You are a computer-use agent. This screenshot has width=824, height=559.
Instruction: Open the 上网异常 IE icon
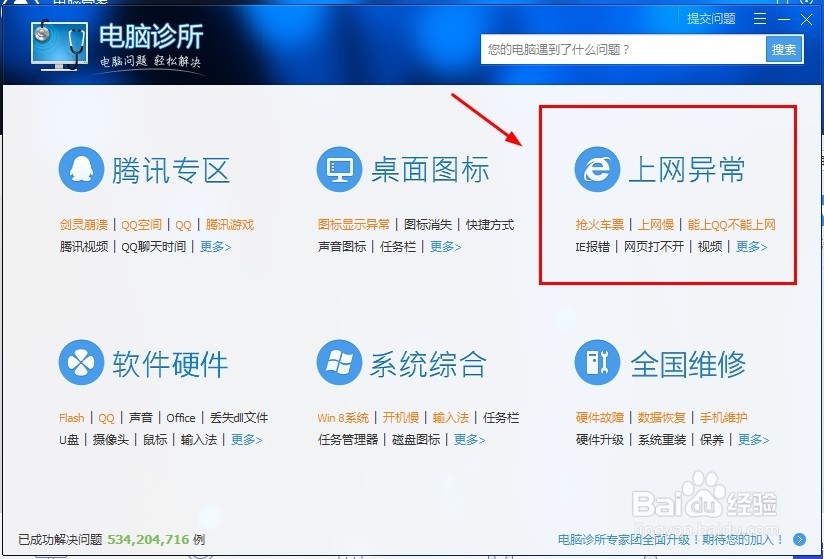597,169
